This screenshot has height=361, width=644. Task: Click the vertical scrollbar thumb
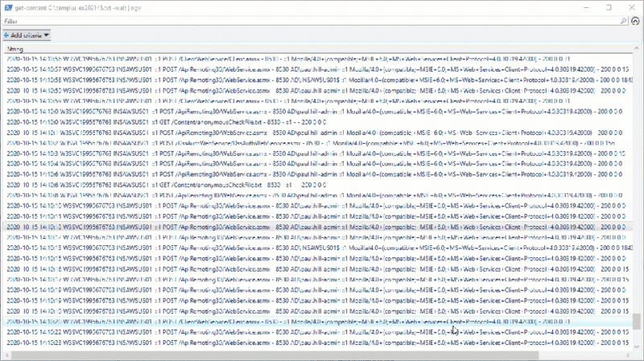[x=637, y=322]
